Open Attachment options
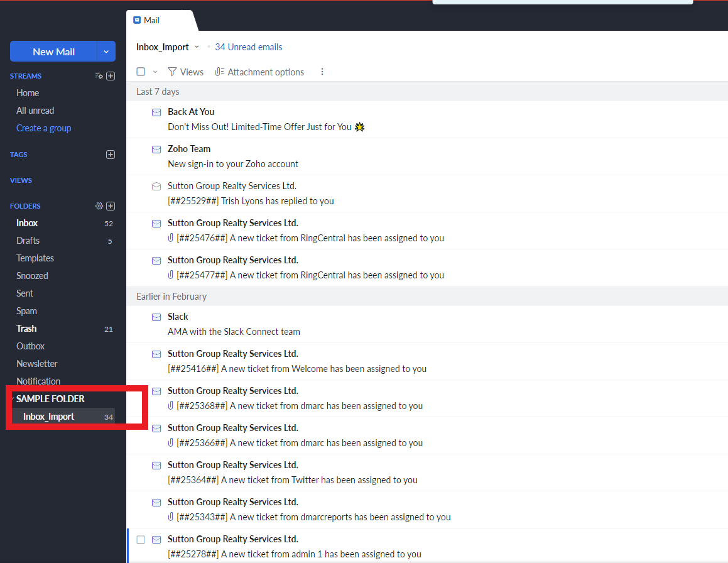This screenshot has height=563, width=728. (x=259, y=72)
